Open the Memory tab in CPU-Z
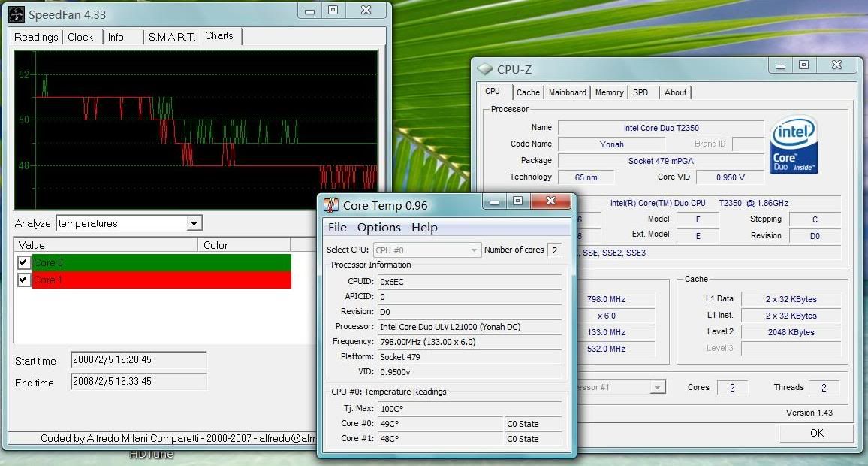Image resolution: width=868 pixels, height=466 pixels. click(609, 92)
